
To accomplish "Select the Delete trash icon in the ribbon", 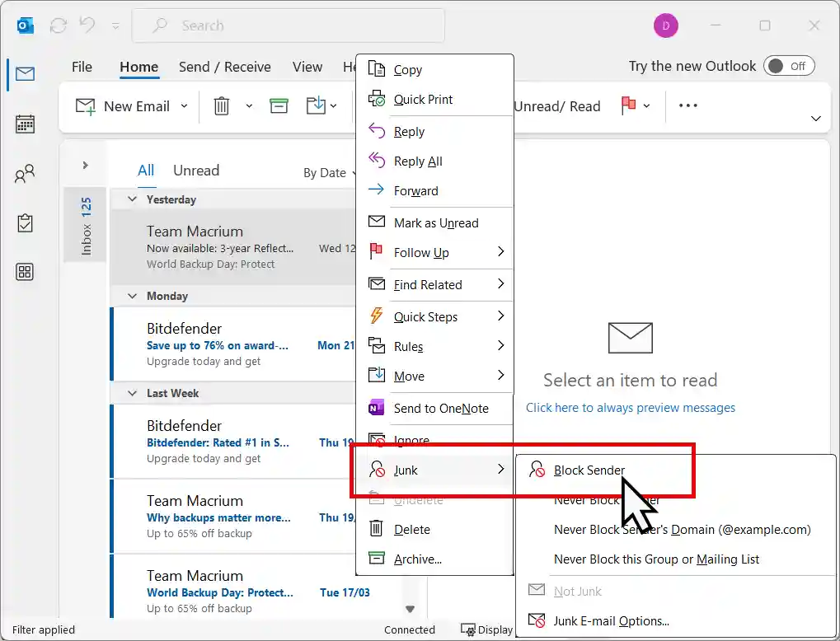I will tap(222, 105).
